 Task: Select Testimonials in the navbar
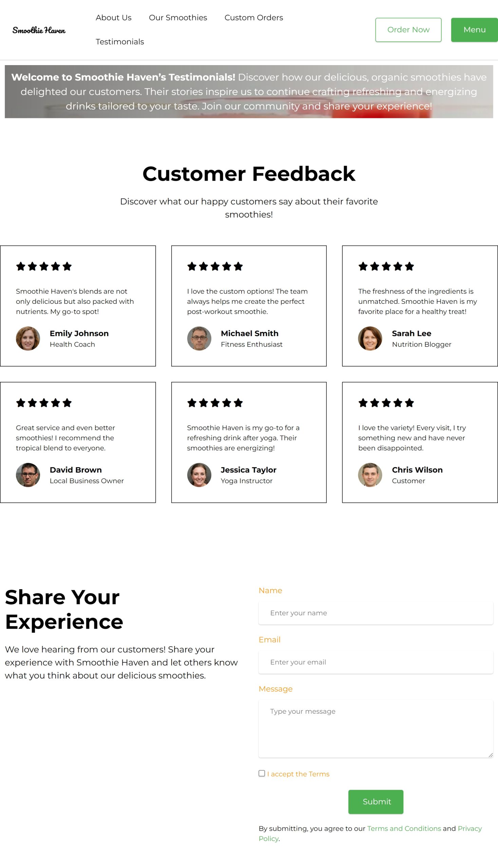(120, 42)
